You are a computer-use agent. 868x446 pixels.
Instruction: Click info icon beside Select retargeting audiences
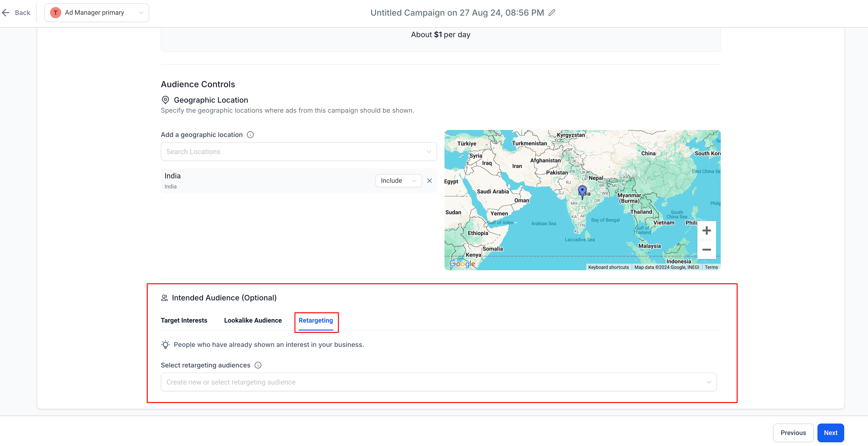coord(258,365)
